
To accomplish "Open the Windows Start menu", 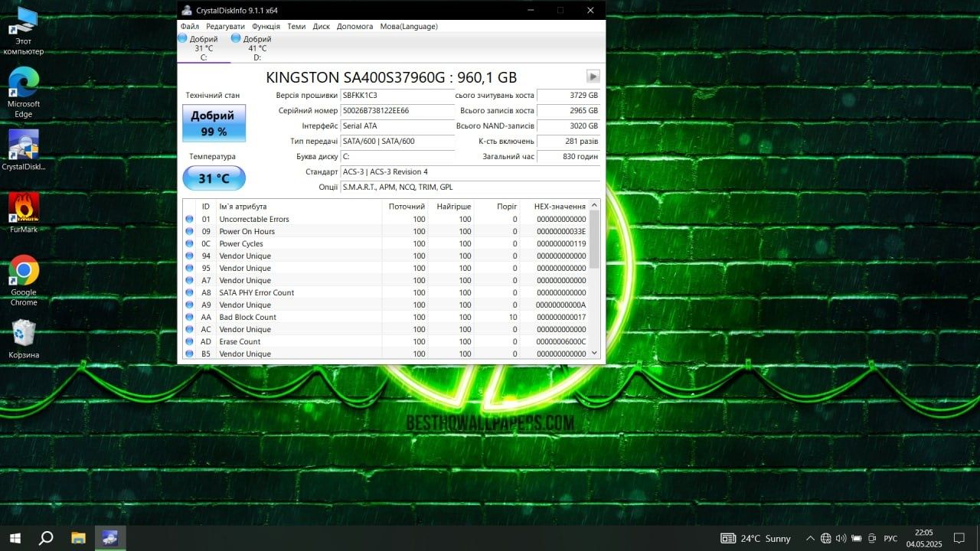I will tap(15, 538).
